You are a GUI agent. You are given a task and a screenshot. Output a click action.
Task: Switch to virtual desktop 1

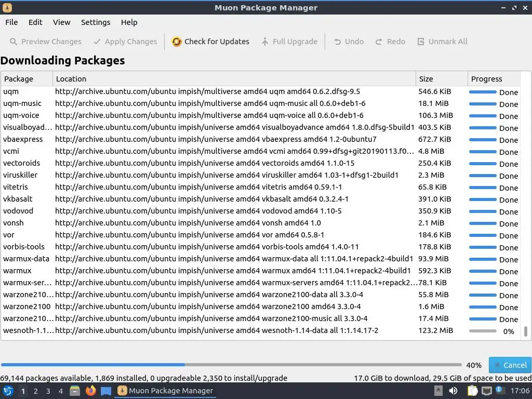(23, 391)
